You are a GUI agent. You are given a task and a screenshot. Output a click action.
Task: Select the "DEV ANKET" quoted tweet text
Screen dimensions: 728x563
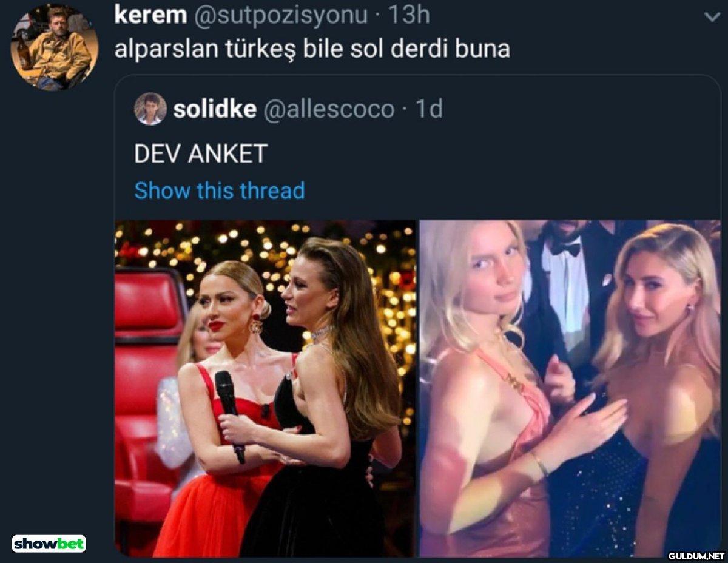201,154
